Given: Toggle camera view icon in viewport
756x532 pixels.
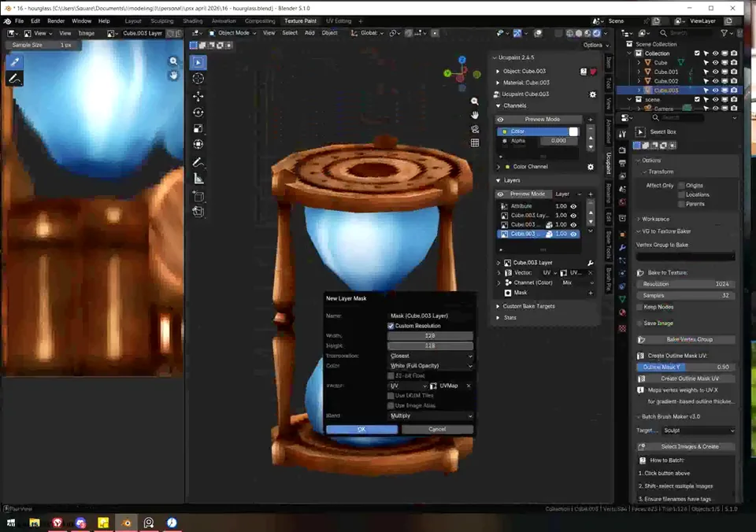Looking at the screenshot, I should (x=475, y=128).
